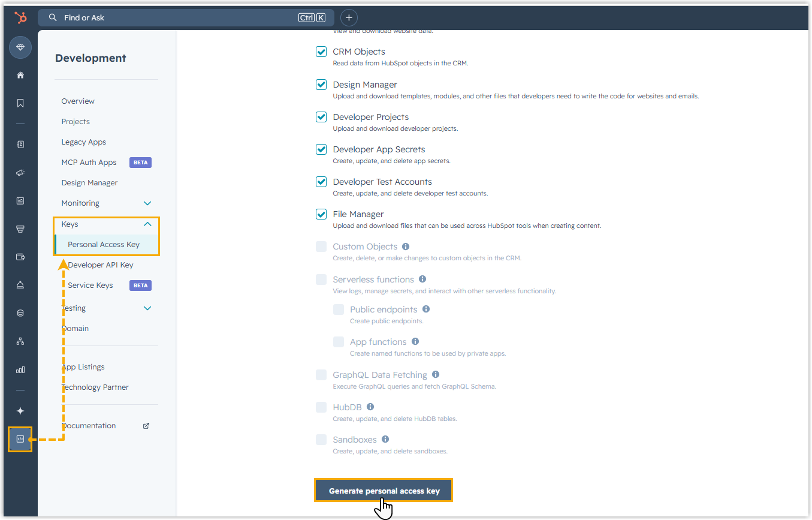Open Projects in Development menu
812x520 pixels.
click(x=76, y=122)
